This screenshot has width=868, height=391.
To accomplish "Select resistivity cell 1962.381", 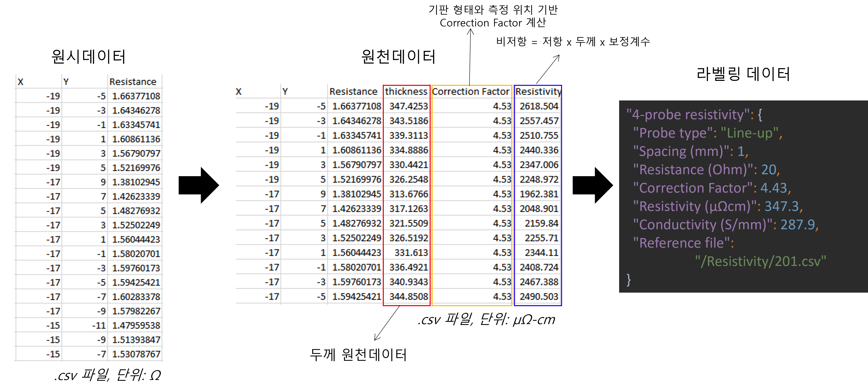I will 539,194.
